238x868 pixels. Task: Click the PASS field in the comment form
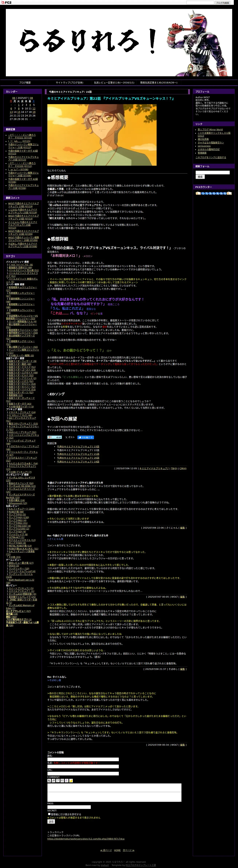pyautogui.click(x=69, y=807)
